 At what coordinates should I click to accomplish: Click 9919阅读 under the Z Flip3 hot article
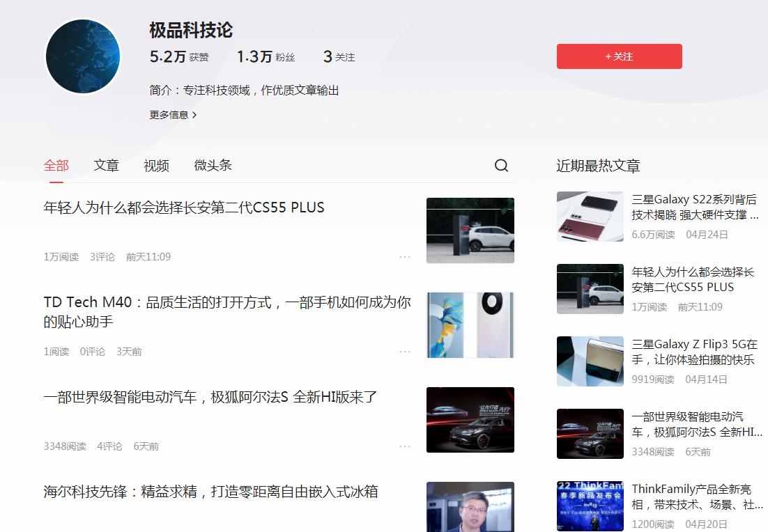tap(653, 380)
